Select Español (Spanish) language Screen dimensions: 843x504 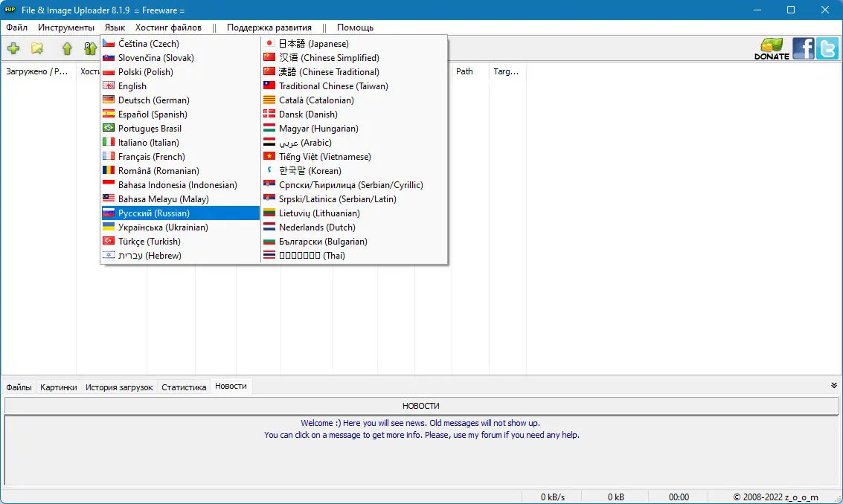coord(181,114)
